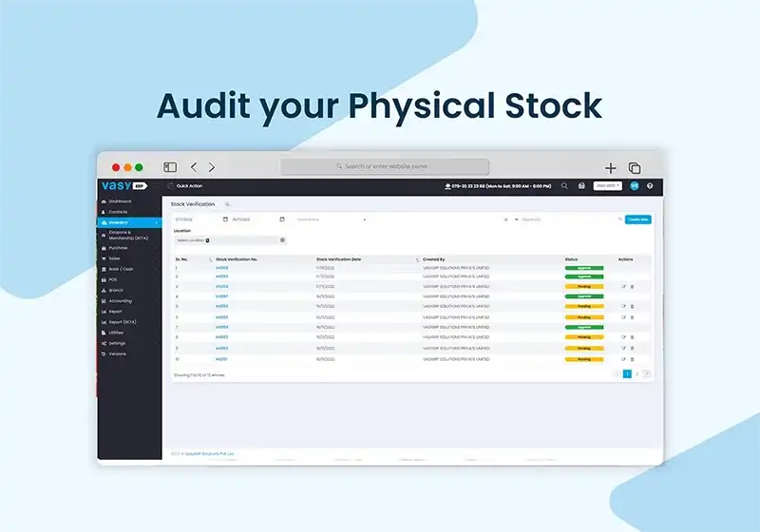Open Contacts from the sidebar
This screenshot has height=532, width=760.
[129, 212]
